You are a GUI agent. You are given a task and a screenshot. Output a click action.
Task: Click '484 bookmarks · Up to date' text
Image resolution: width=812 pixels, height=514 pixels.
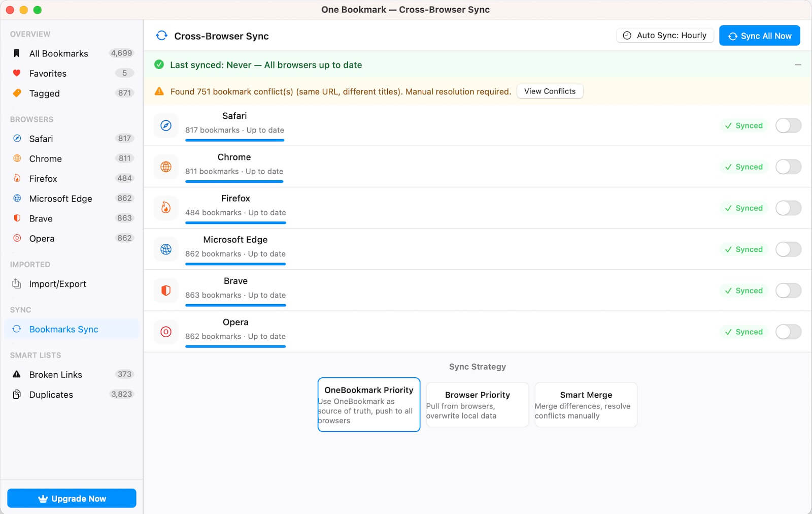235,212
